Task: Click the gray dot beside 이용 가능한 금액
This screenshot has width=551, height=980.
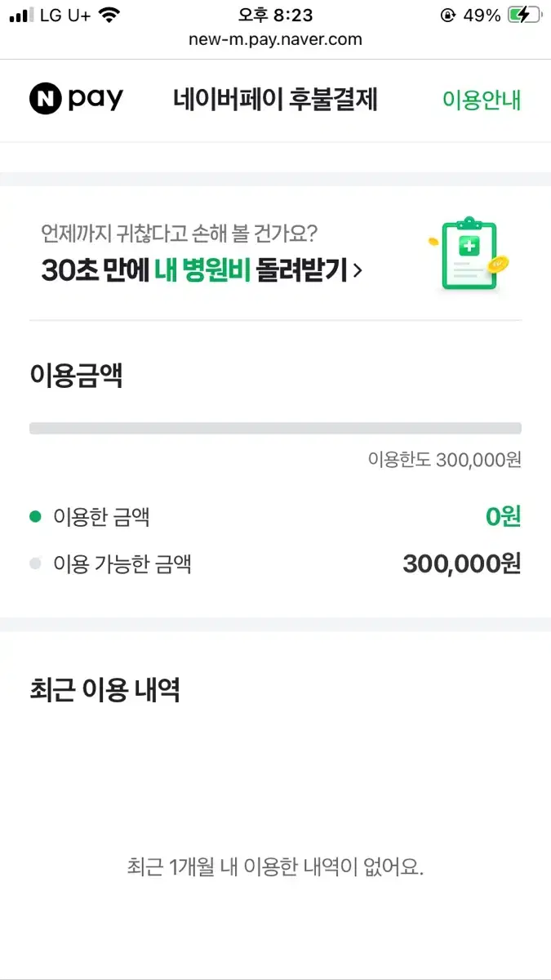Action: pyautogui.click(x=35, y=563)
